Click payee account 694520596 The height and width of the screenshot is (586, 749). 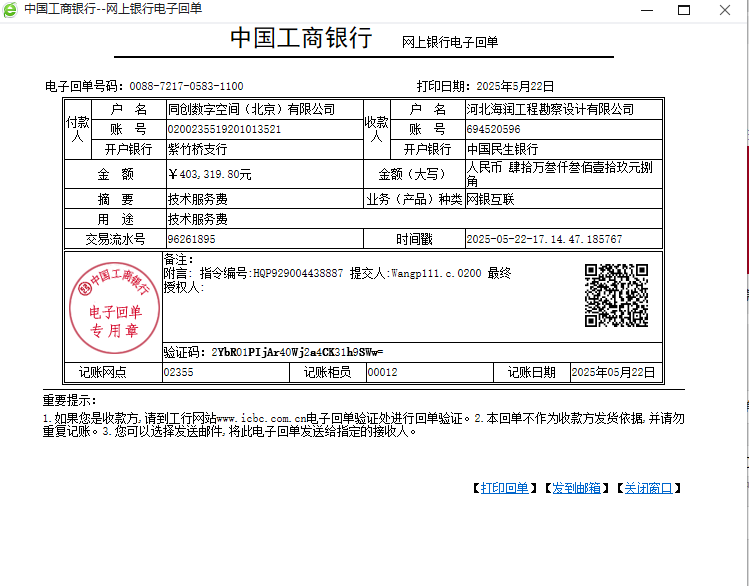[x=493, y=129]
